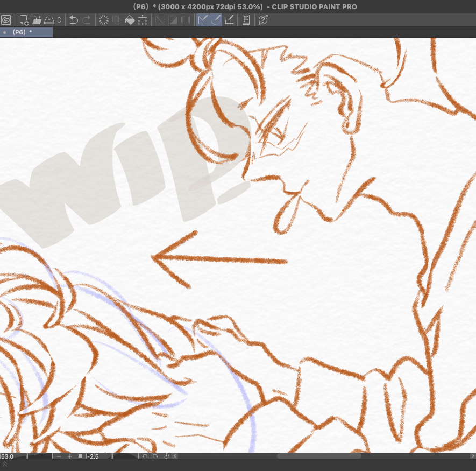Click the Redo arrow icon

tap(87, 20)
